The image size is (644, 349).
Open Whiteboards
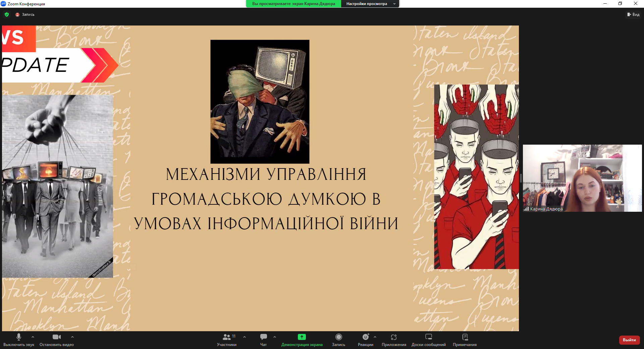(x=429, y=340)
